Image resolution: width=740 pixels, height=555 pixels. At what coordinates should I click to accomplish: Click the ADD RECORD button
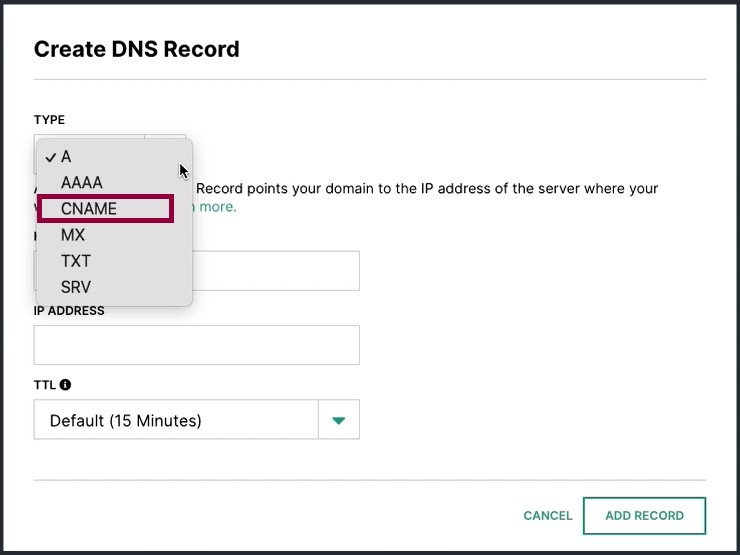click(644, 515)
